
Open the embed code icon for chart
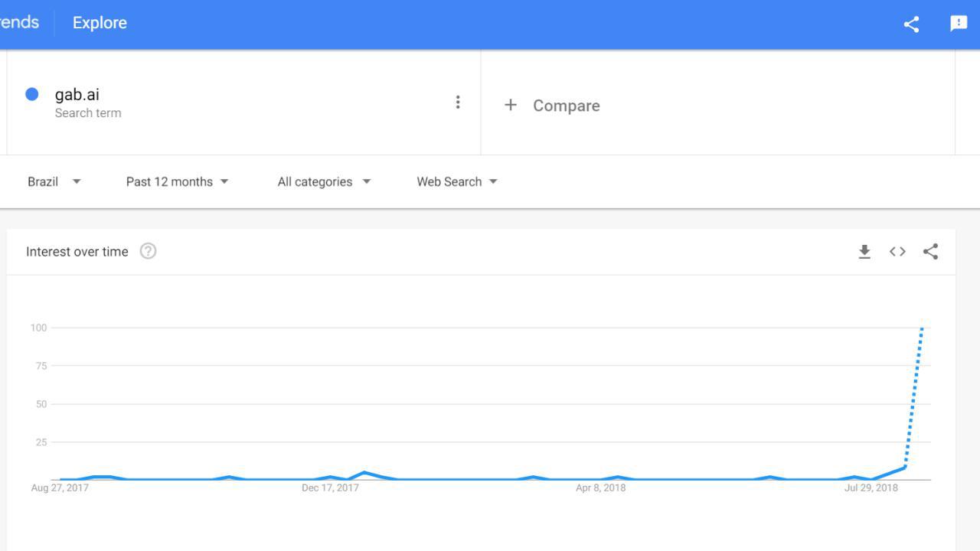(897, 252)
